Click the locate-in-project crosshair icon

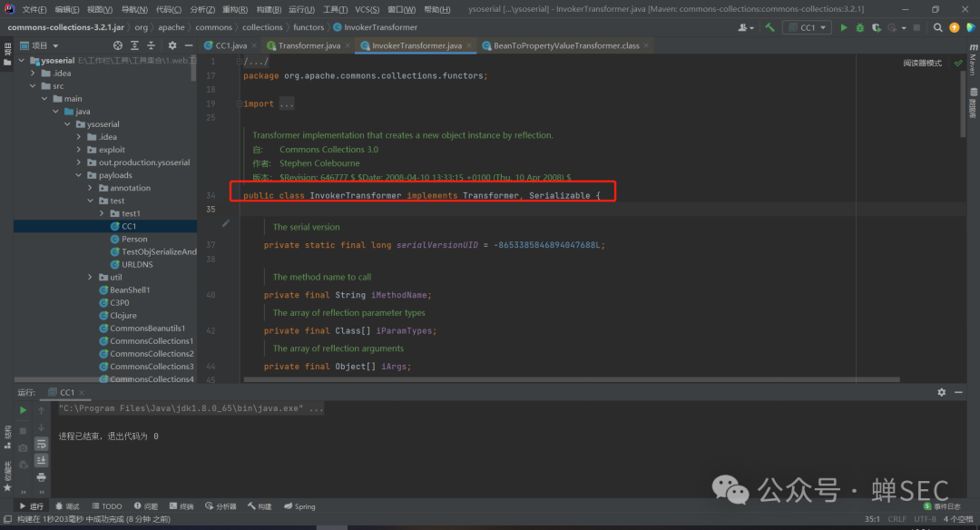[118, 45]
